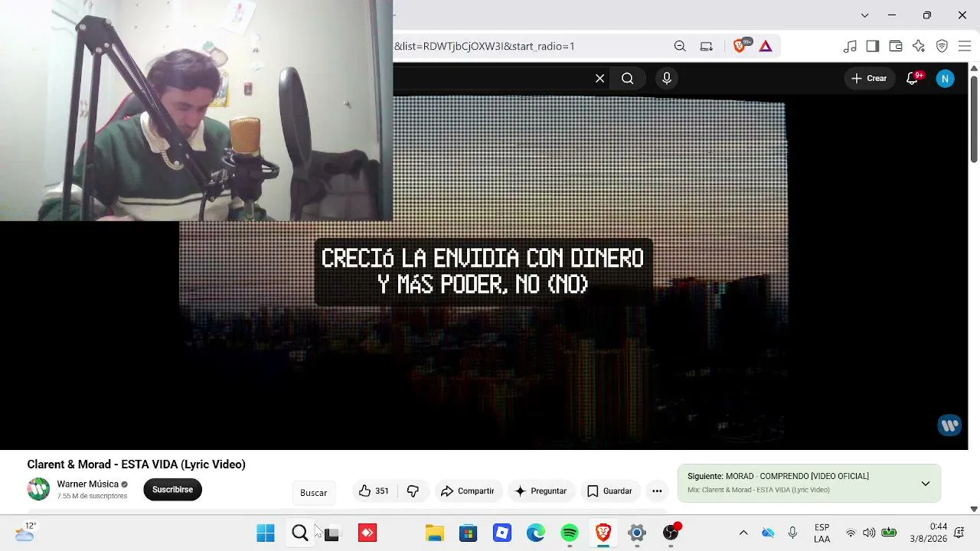Expand the Siguiente mix playlist panel
The image size is (980, 551).
(x=926, y=484)
